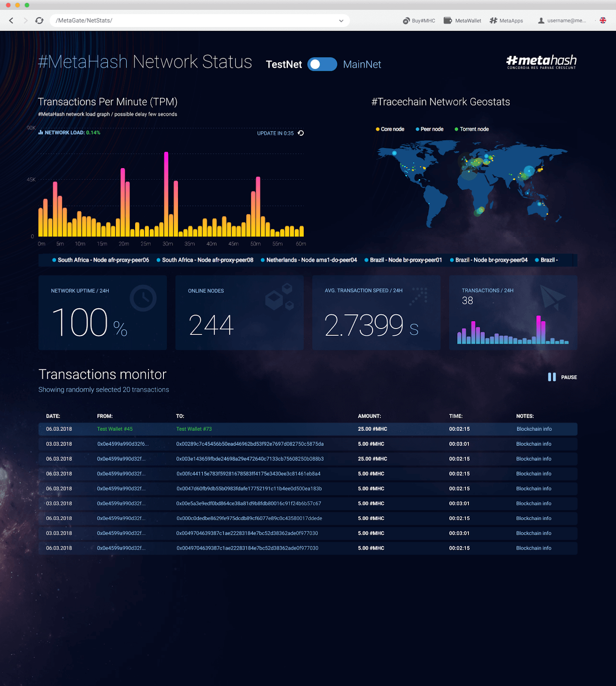The height and width of the screenshot is (686, 616).
Task: Click the tallest pink bar in TPM chart
Action: click(x=166, y=194)
